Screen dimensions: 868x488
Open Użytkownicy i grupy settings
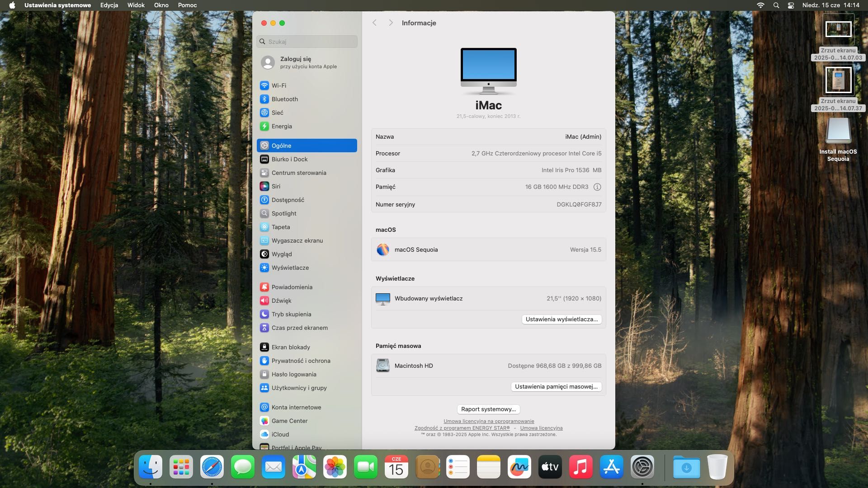(x=307, y=388)
